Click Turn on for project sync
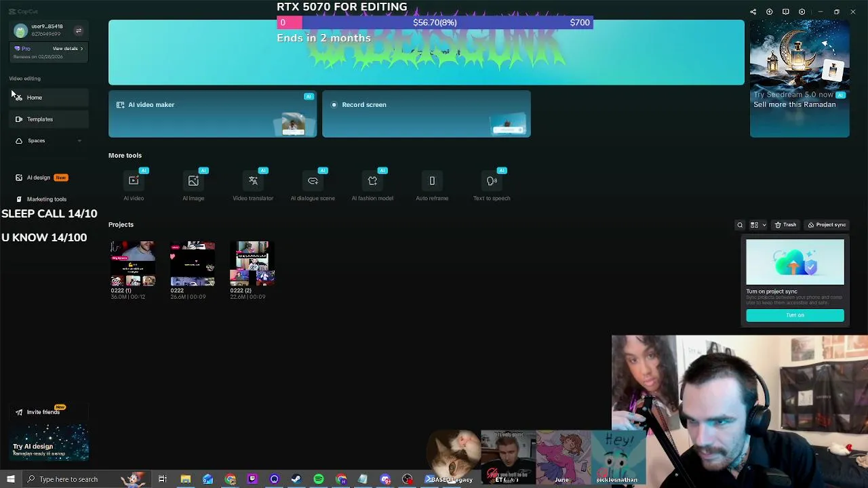This screenshot has height=488, width=868. 795,315
